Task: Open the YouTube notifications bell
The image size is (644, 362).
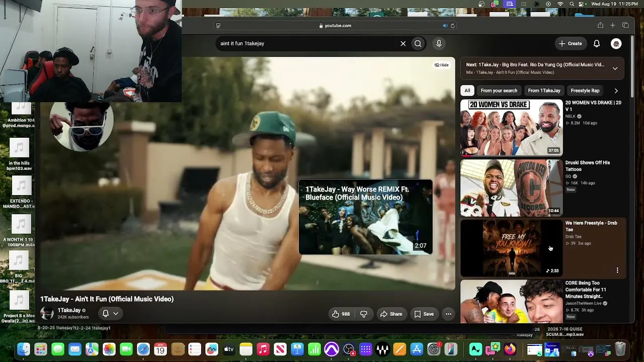Action: (596, 44)
